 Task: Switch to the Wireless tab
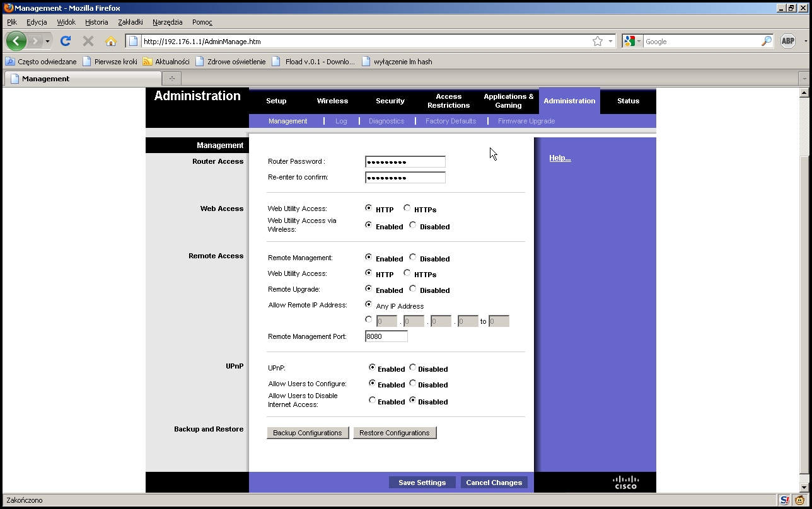[332, 101]
